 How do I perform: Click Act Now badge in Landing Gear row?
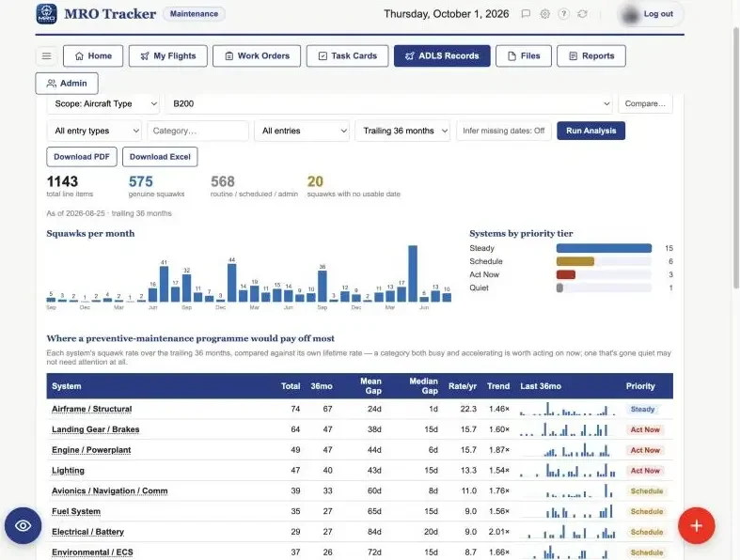[x=645, y=429]
